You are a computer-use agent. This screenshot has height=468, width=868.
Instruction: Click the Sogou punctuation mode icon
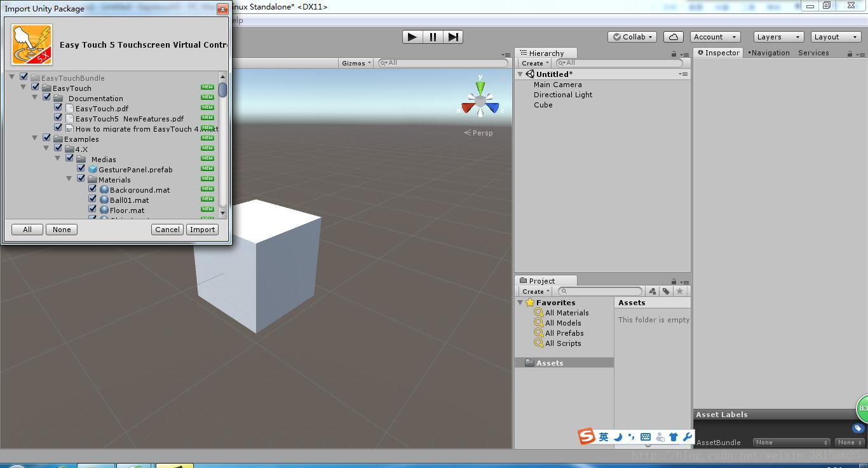coord(631,437)
